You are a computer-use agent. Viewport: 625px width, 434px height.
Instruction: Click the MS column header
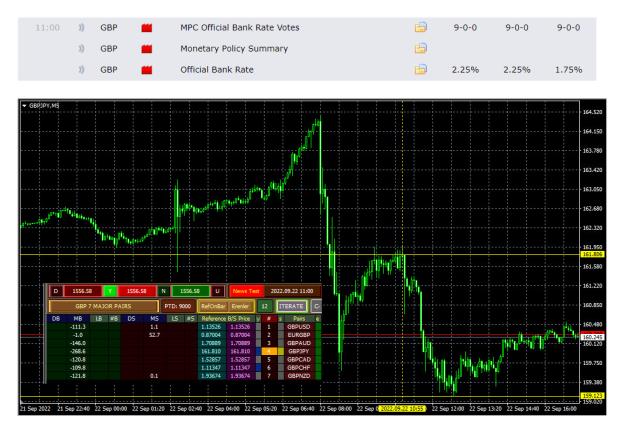coord(154,318)
